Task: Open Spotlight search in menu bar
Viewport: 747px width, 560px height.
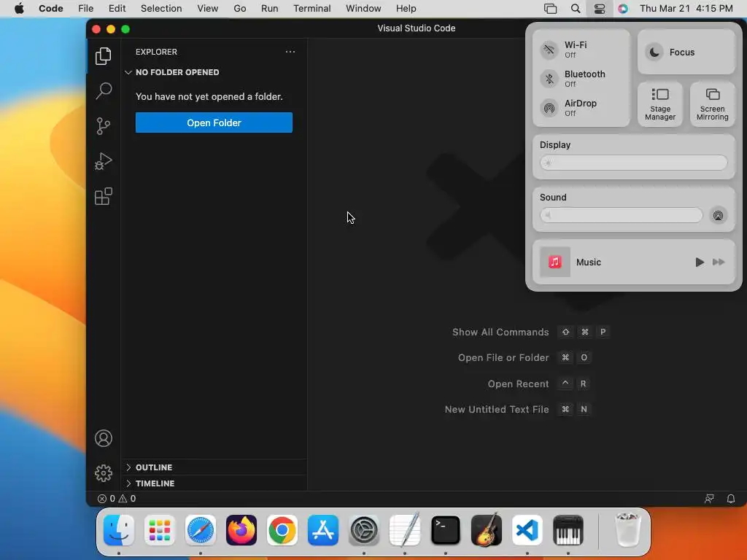Action: tap(576, 9)
